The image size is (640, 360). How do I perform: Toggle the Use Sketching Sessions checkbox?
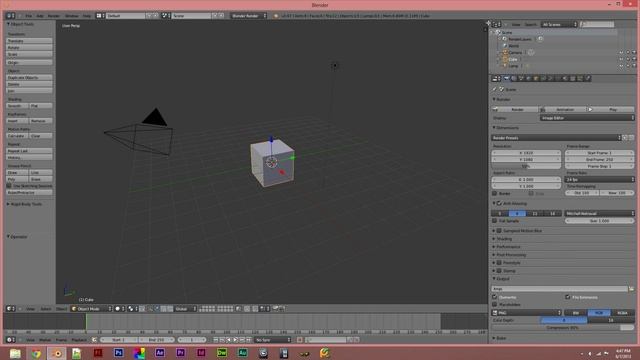(9, 186)
